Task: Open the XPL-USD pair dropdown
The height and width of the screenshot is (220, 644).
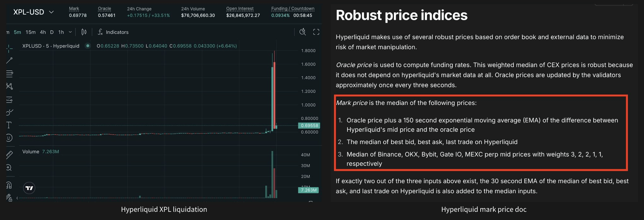Action: tap(33, 12)
